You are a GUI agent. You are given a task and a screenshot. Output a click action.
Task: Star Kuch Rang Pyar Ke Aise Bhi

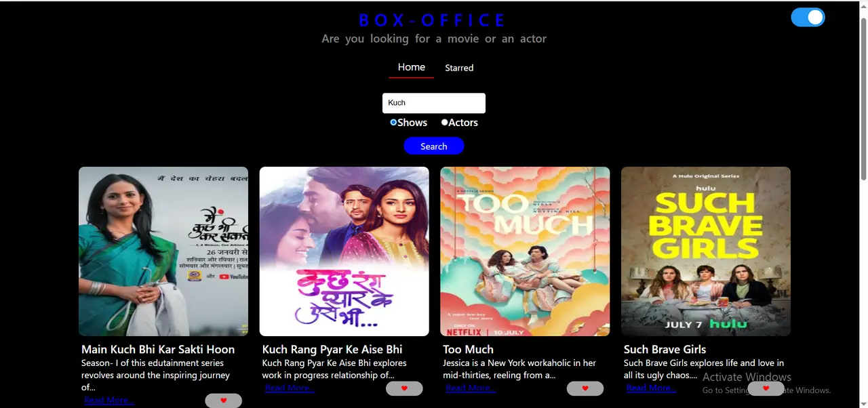[404, 388]
